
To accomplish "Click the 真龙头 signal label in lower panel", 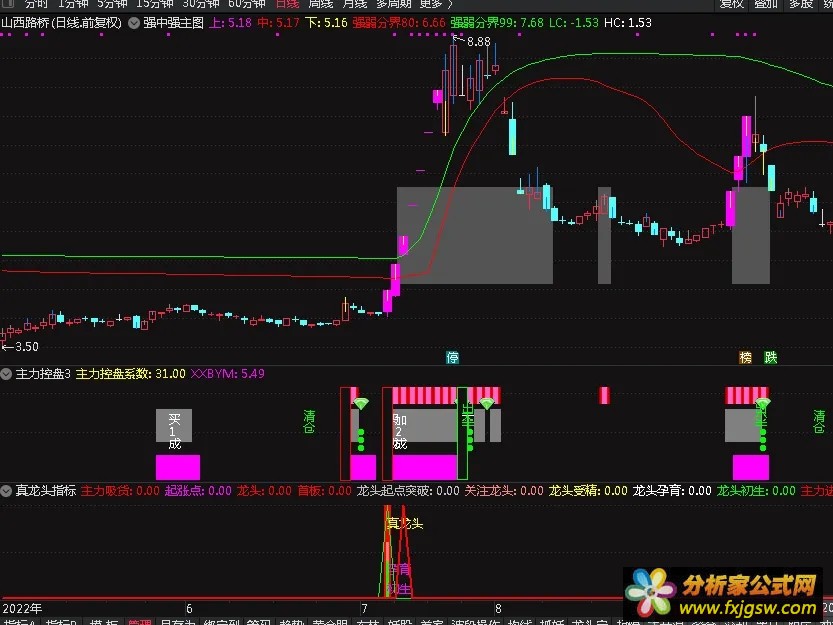I will 405,523.
